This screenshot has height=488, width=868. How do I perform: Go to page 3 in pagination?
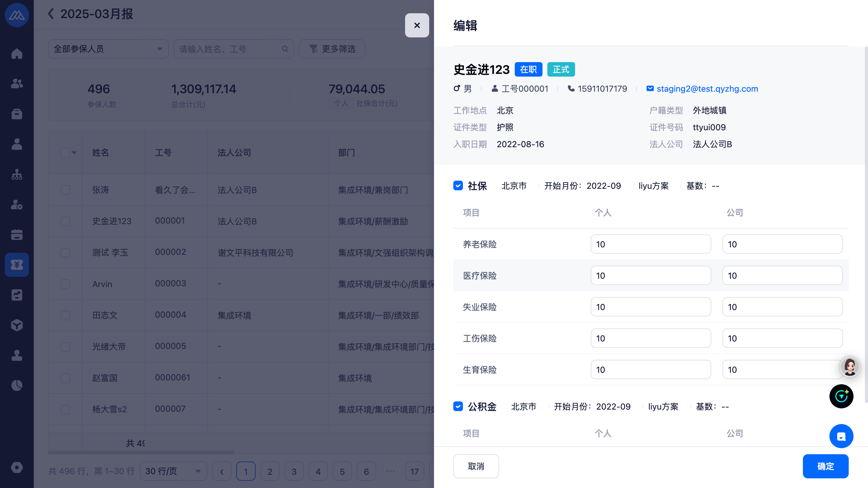coord(294,471)
